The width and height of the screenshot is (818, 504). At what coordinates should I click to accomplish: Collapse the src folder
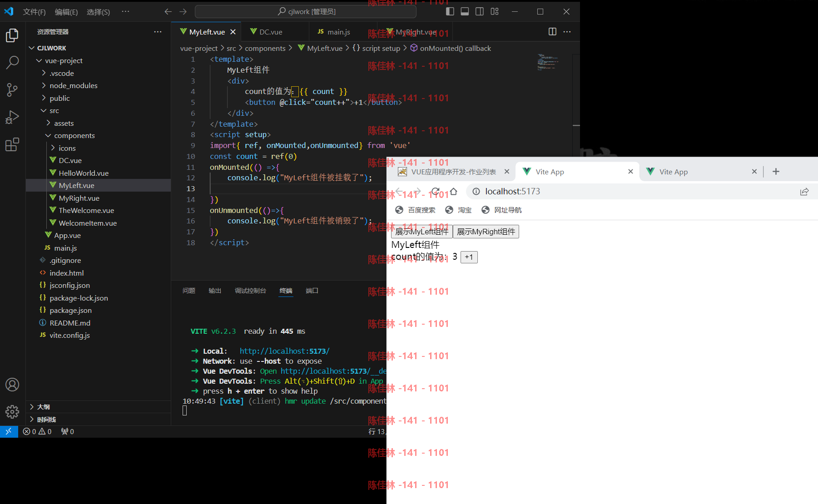[x=98, y=110]
